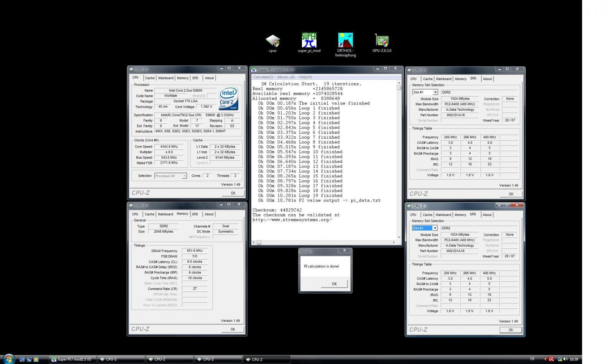The image size is (613, 364).
Task: Open the Calculate(C) menu in Super PI
Action: [x=263, y=77]
